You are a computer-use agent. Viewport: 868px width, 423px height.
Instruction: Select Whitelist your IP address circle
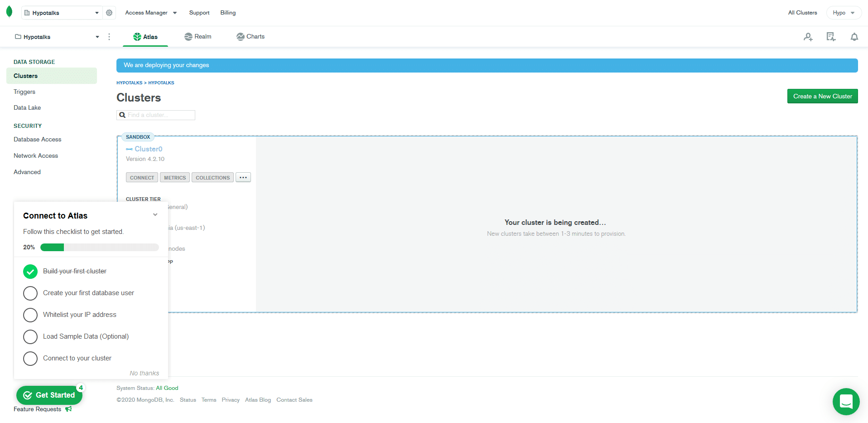(x=30, y=315)
